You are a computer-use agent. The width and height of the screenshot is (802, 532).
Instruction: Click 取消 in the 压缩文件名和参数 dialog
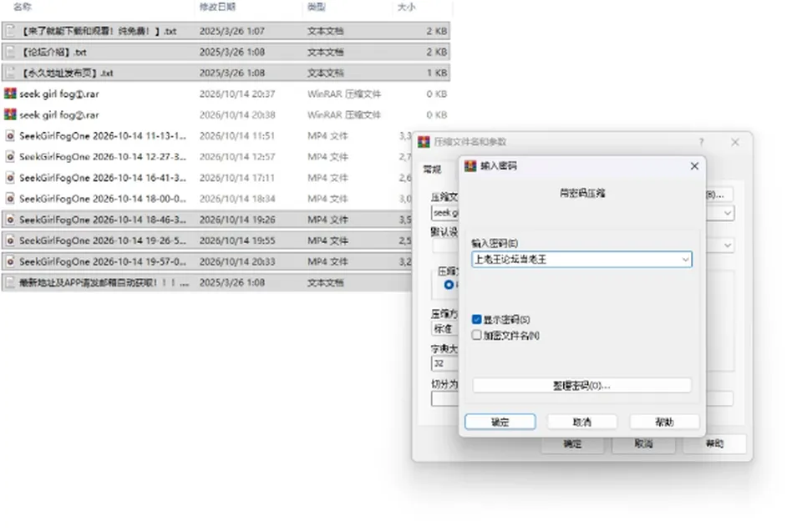click(643, 443)
